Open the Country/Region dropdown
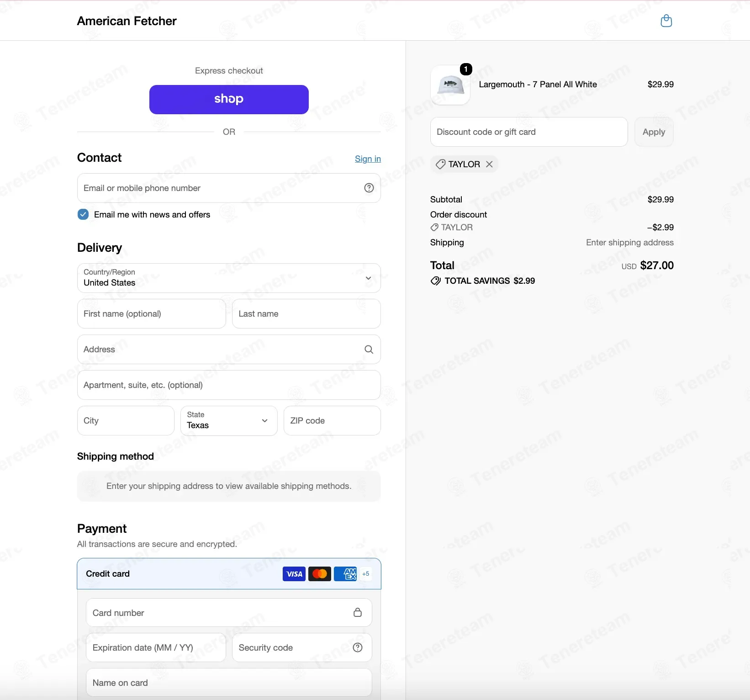Image resolution: width=750 pixels, height=700 pixels. 229,278
